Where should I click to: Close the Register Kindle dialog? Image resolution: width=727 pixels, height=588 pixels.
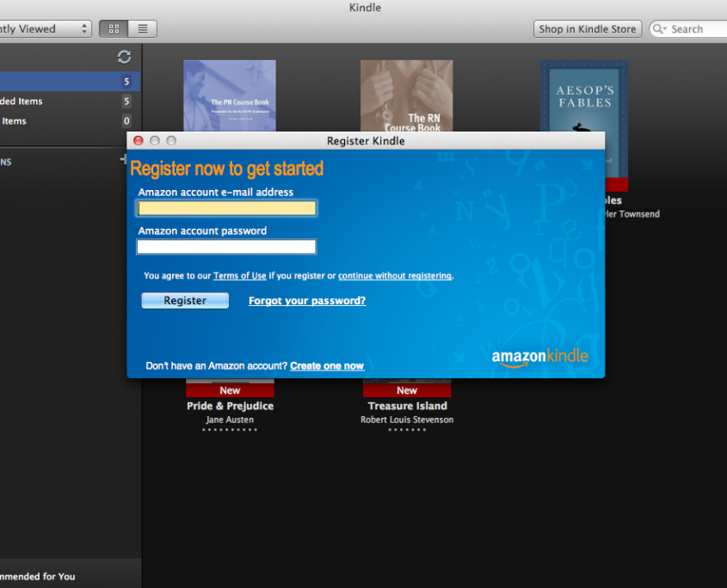pos(139,141)
